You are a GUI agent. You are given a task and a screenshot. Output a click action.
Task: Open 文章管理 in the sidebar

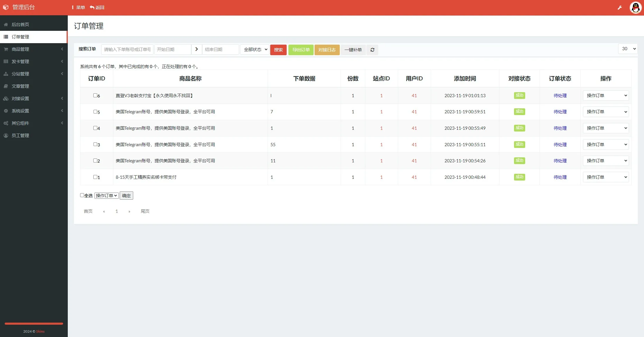[20, 86]
